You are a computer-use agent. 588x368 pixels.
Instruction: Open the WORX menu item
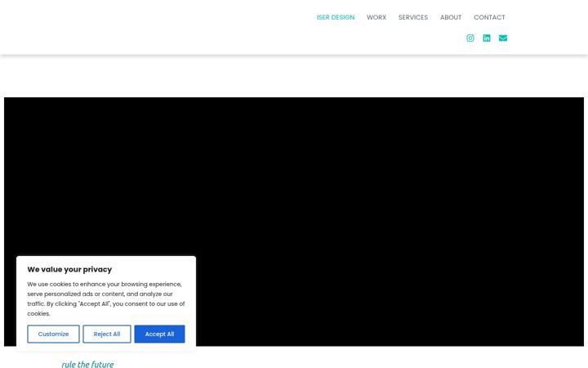click(x=376, y=17)
